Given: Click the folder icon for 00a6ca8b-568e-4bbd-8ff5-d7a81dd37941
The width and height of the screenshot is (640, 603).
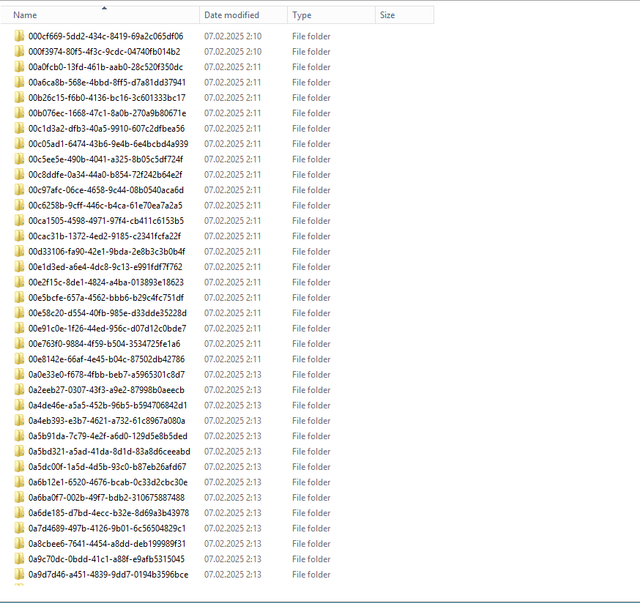Looking at the screenshot, I should 19,82.
